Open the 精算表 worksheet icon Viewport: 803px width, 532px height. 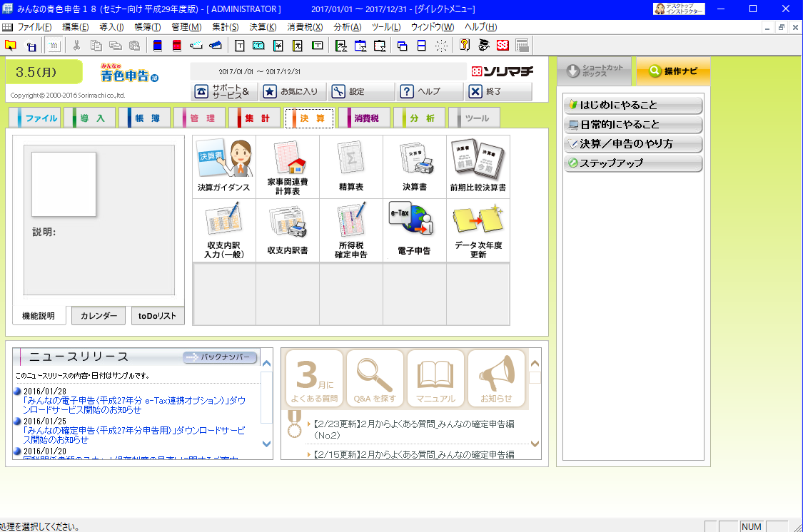click(350, 167)
